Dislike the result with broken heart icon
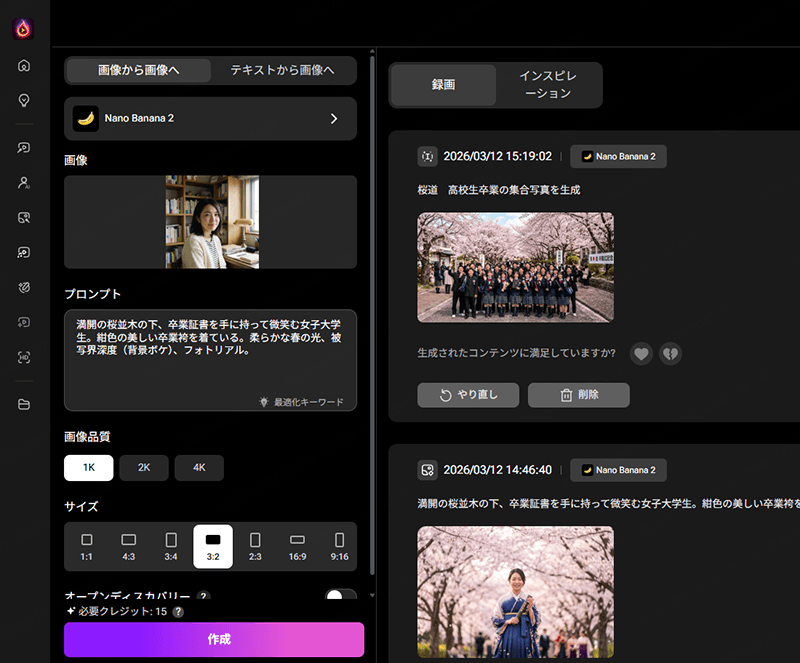 670,354
